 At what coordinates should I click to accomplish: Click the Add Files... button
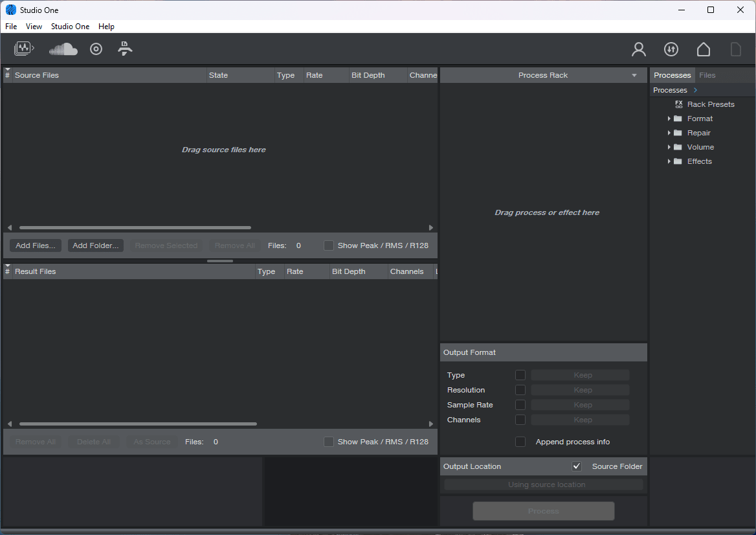click(x=35, y=245)
